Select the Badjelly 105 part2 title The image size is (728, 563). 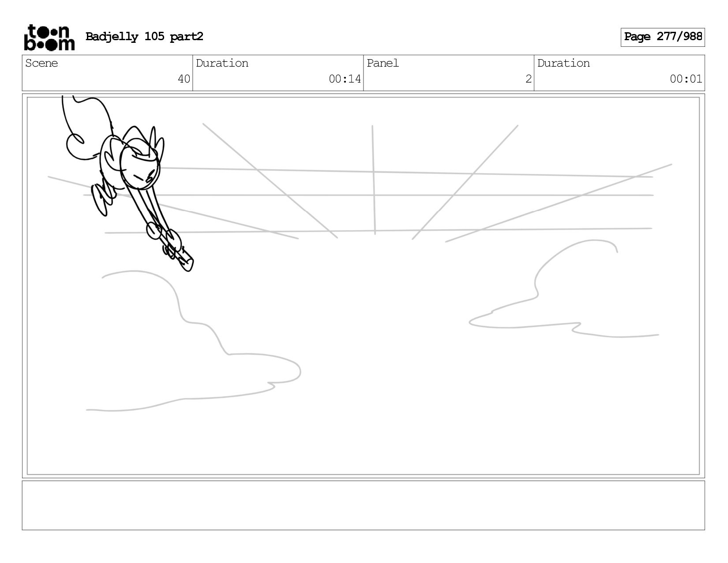tap(144, 37)
